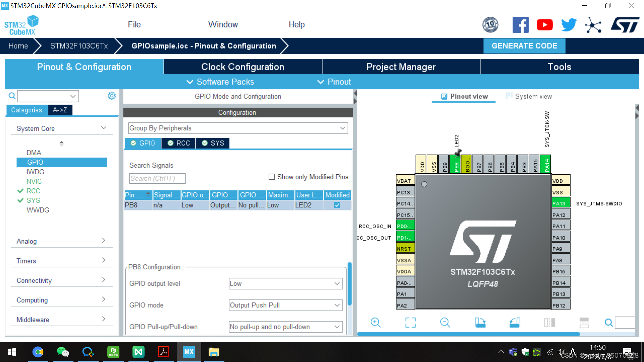This screenshot has height=362, width=644.
Task: Open the ST Facebook page icon
Action: [520, 25]
